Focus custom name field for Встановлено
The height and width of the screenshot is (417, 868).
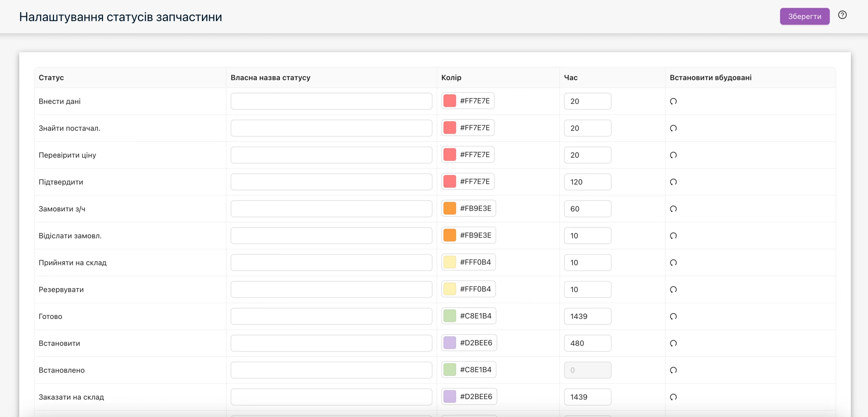click(331, 370)
